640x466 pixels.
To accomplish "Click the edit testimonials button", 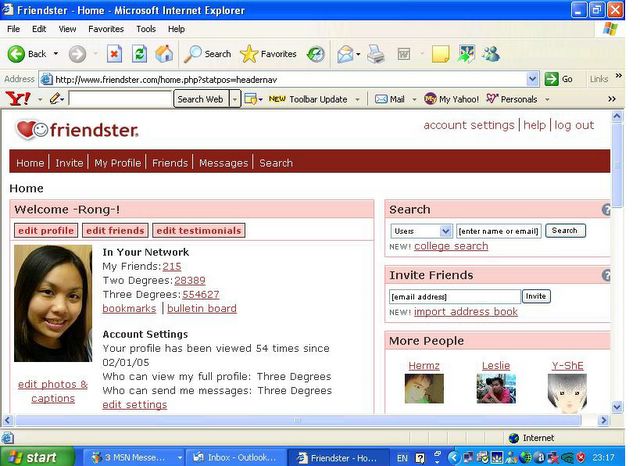I will (199, 231).
